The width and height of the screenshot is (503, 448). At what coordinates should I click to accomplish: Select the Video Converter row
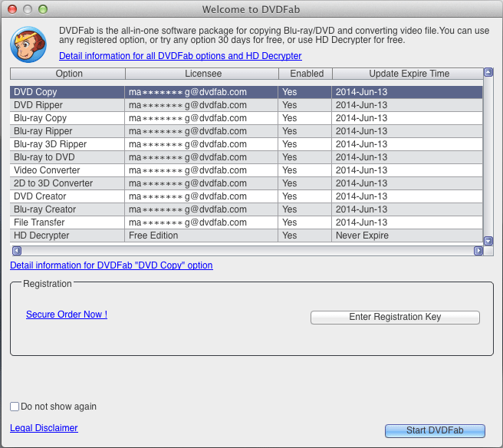click(246, 170)
